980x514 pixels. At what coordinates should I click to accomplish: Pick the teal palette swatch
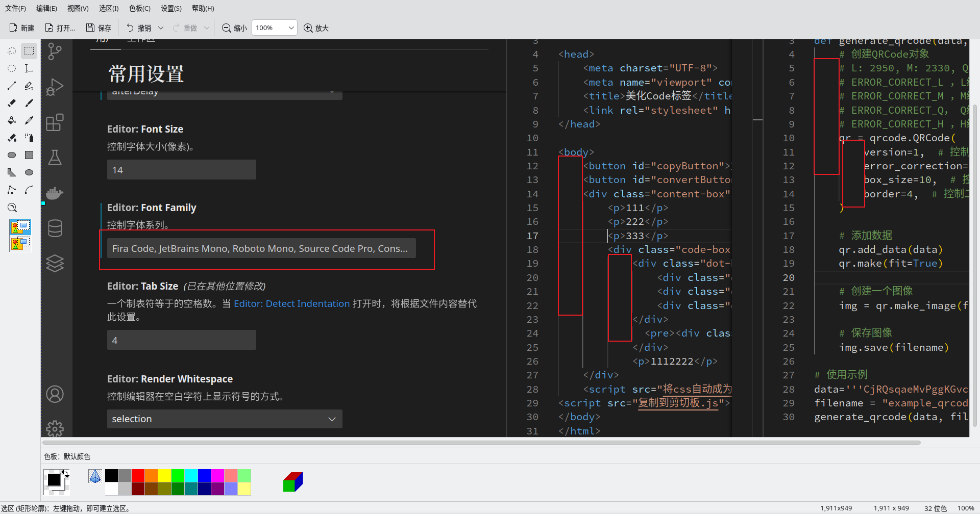(191, 489)
